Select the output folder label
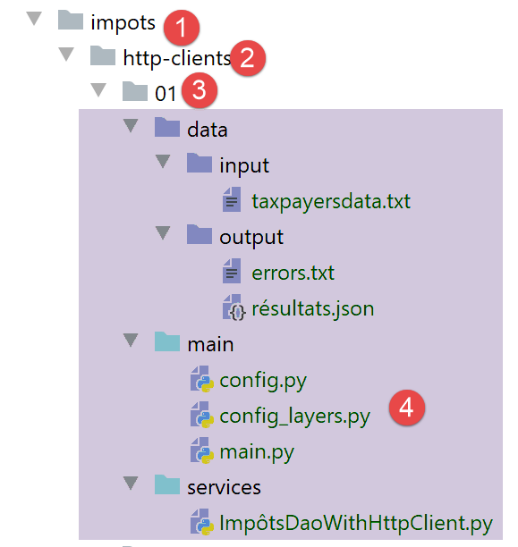The width and height of the screenshot is (518, 547). (251, 238)
